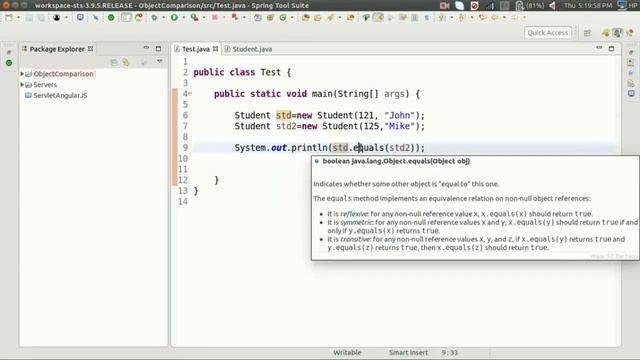The width and height of the screenshot is (640, 360).
Task: Click Collapse All in Package Explorer
Action: point(114,62)
